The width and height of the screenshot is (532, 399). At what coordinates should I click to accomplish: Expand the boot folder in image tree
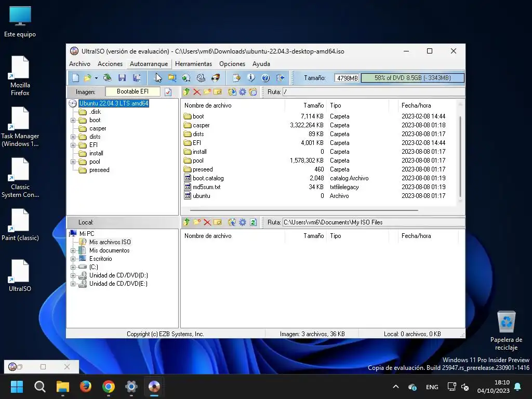tap(73, 120)
